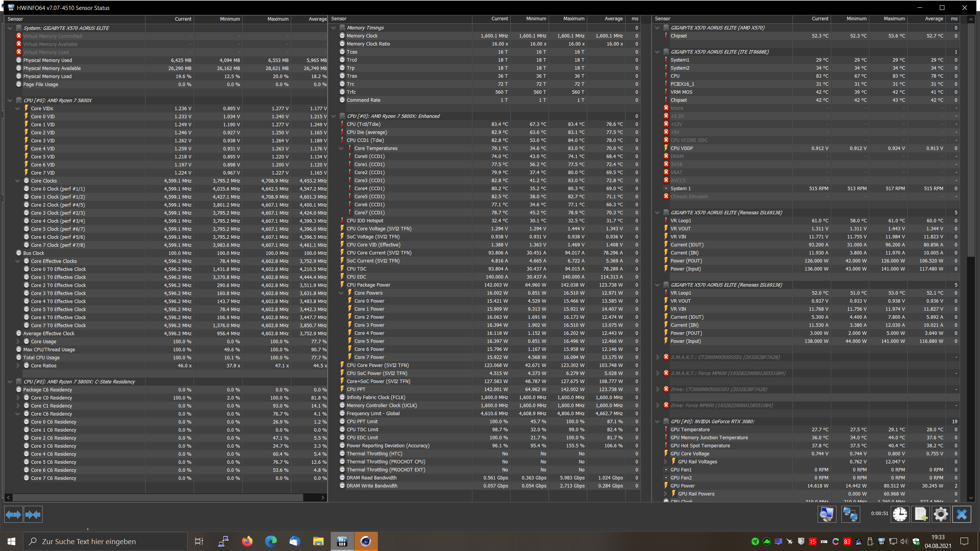Expand Drive: Force MP600 section

pyautogui.click(x=657, y=405)
